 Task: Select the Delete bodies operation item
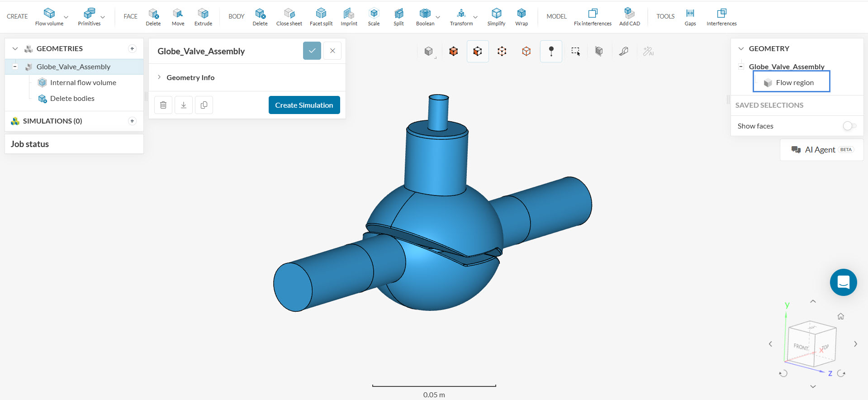click(x=72, y=98)
